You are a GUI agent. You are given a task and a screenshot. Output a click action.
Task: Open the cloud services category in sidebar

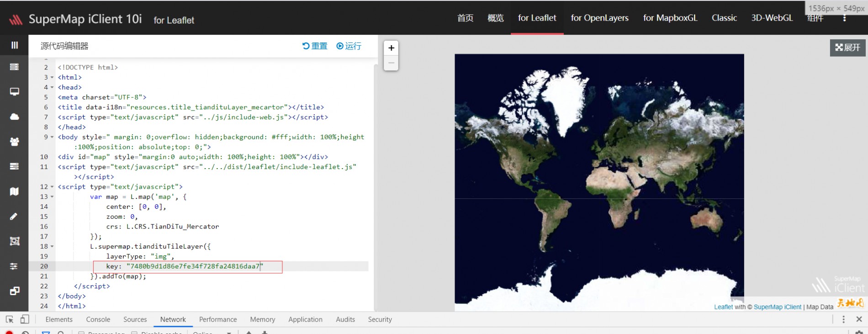click(x=15, y=117)
